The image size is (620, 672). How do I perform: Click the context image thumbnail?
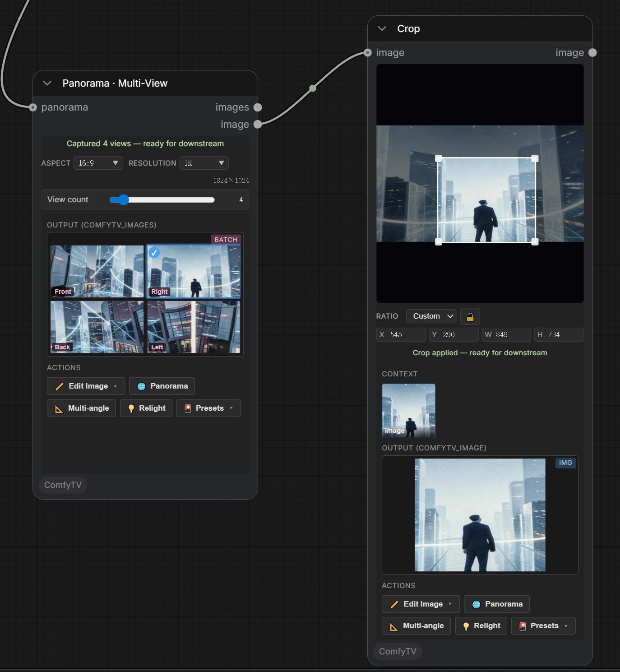(408, 410)
